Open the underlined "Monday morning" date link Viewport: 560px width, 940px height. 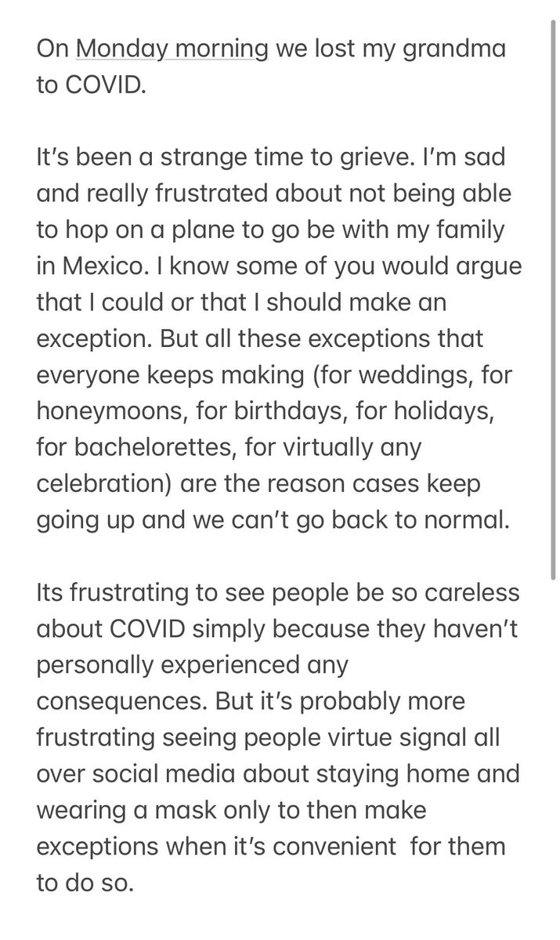pos(172,50)
